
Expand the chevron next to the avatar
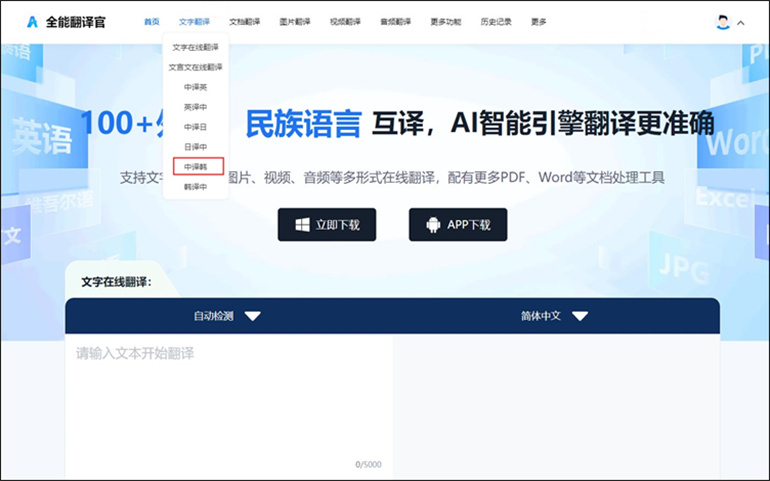point(741,23)
